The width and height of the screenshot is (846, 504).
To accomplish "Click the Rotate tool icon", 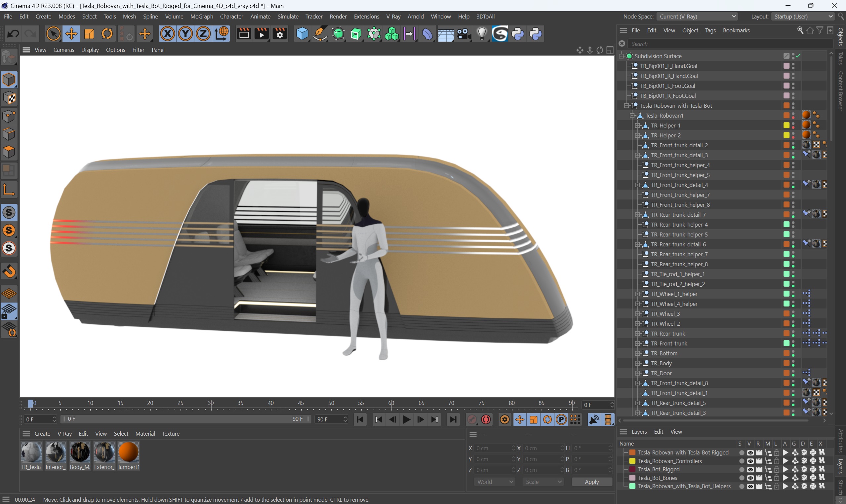I will 107,34.
